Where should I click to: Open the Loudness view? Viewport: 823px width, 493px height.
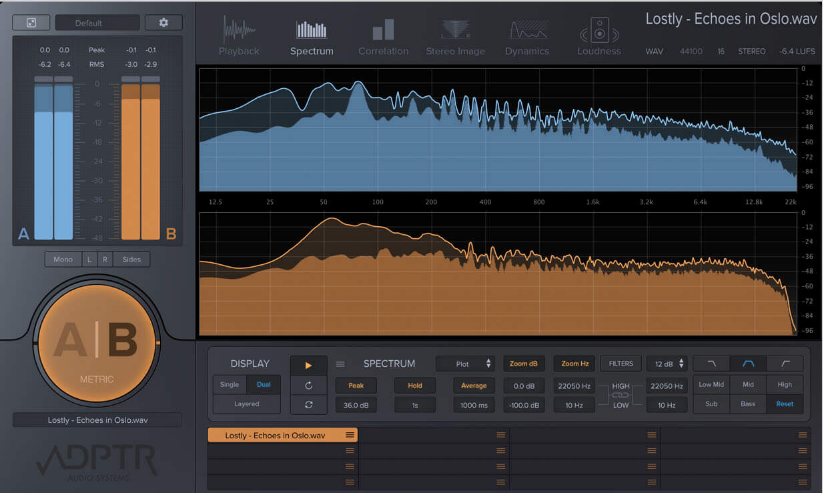pos(599,34)
